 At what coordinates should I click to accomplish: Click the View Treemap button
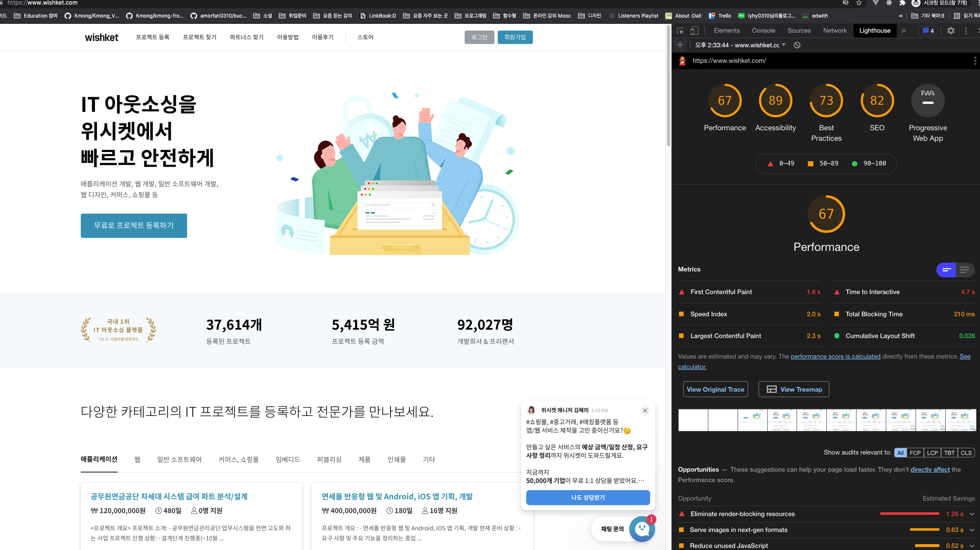(x=794, y=389)
